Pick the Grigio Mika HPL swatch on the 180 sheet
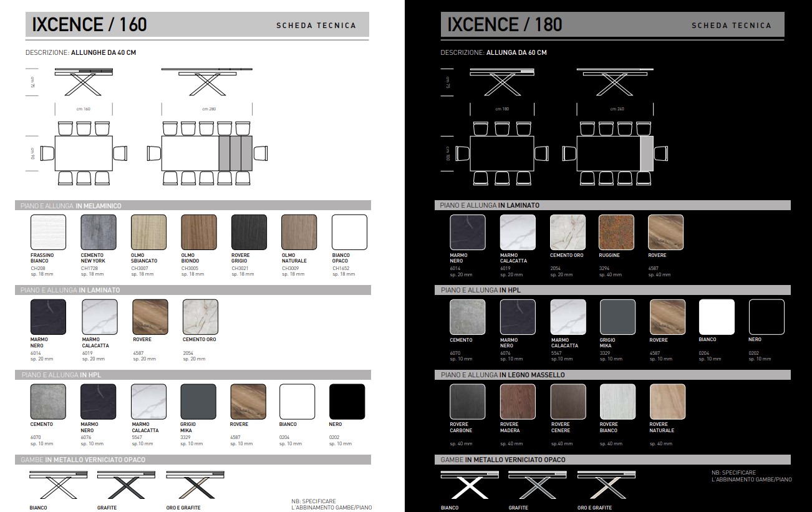The image size is (812, 512). click(x=617, y=317)
